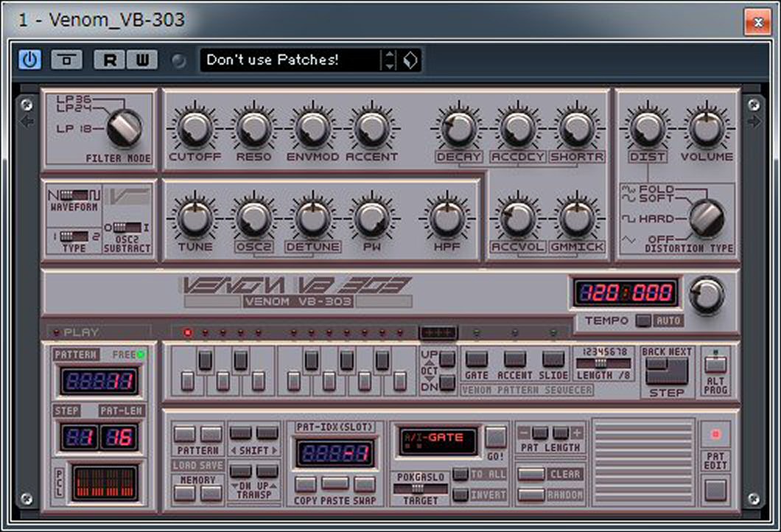
Task: Click the DECAY knob
Action: [459, 128]
